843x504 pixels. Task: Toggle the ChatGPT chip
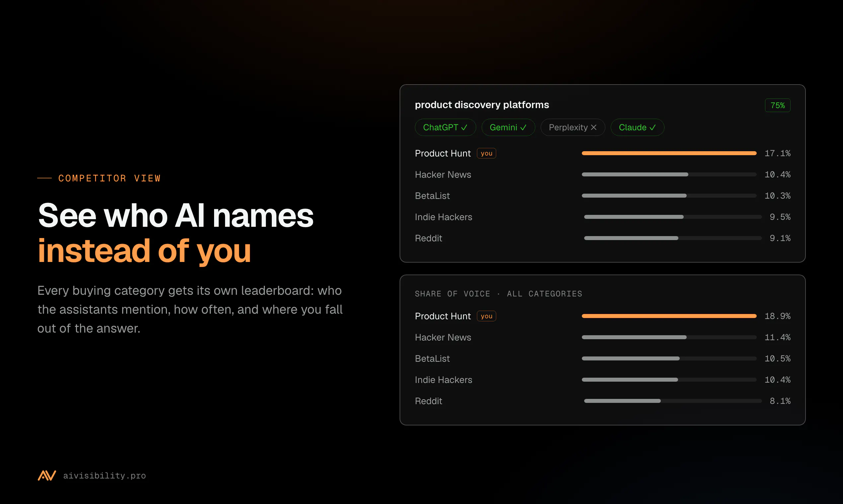click(445, 127)
